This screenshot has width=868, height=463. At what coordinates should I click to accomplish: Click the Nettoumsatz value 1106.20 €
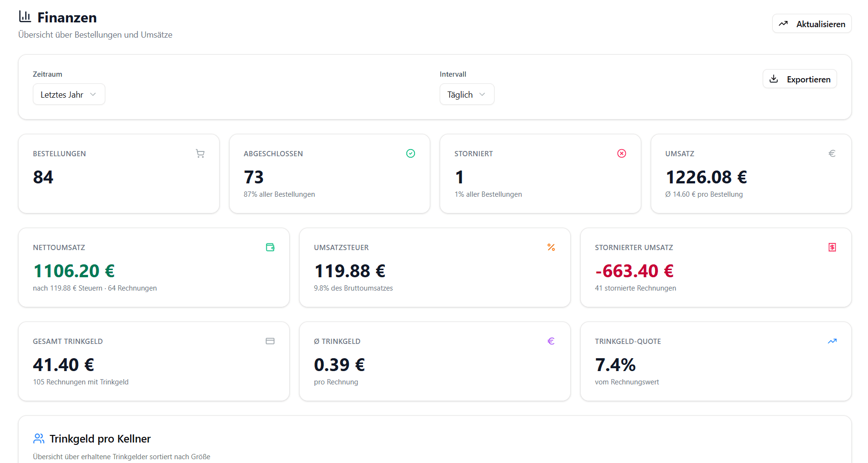tap(74, 271)
